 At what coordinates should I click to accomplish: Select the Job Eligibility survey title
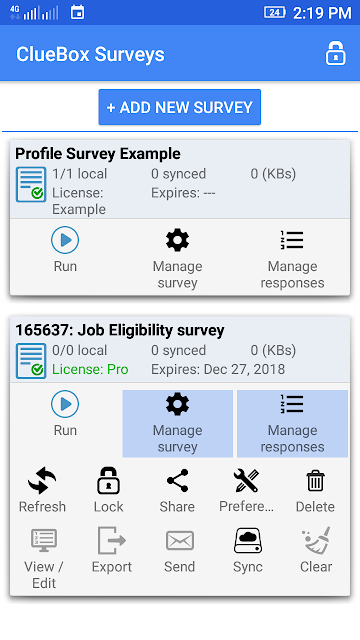[x=120, y=330]
